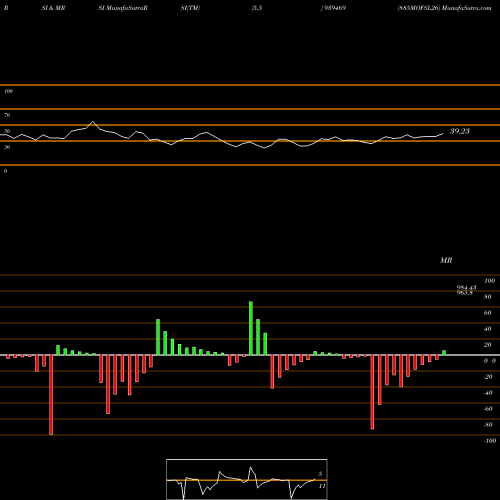Click the 'SI & MR' header label
This screenshot has height=500, width=500.
tap(53, 8)
